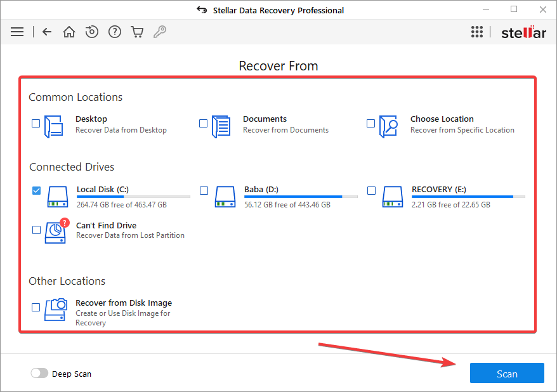The width and height of the screenshot is (557, 392).
Task: Check the Desktop checkbox
Action: [x=36, y=123]
